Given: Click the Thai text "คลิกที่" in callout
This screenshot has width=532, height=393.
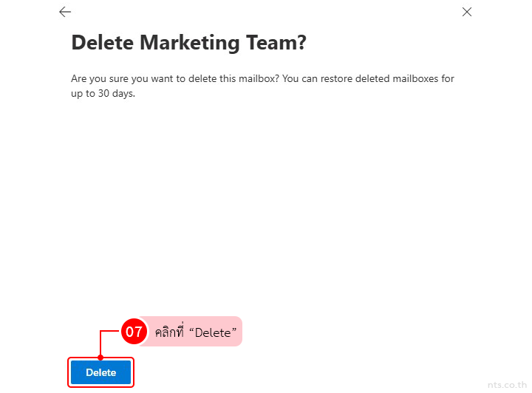Looking at the screenshot, I should point(169,333).
